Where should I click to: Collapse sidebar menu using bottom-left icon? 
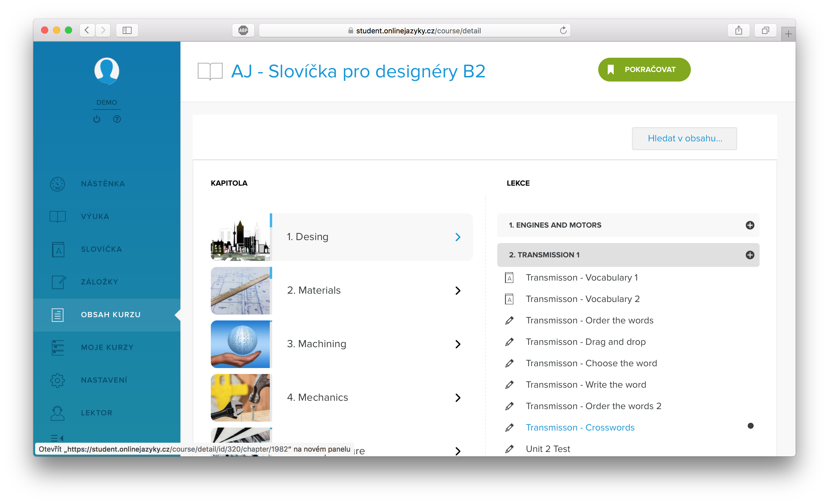[57, 438]
